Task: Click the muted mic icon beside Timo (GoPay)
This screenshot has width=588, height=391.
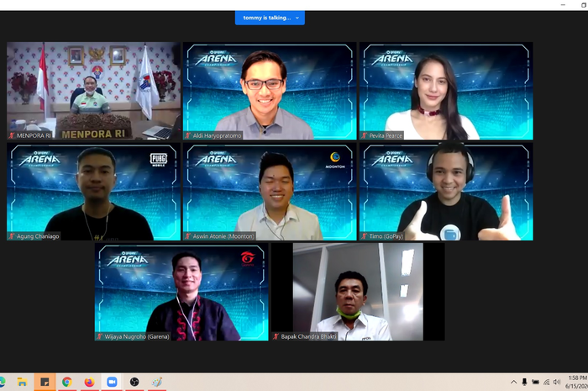Action: click(x=364, y=236)
